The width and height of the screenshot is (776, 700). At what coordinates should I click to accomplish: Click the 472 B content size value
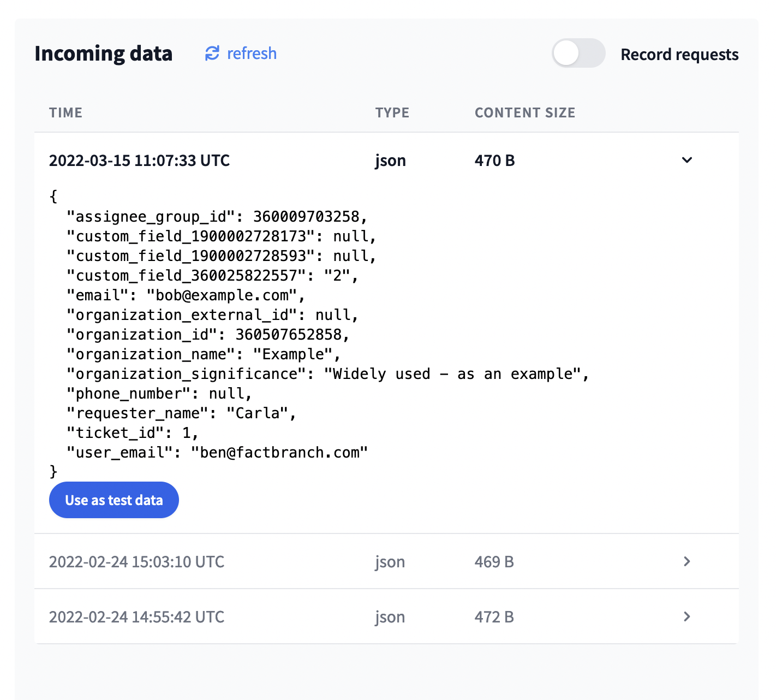pyautogui.click(x=494, y=617)
